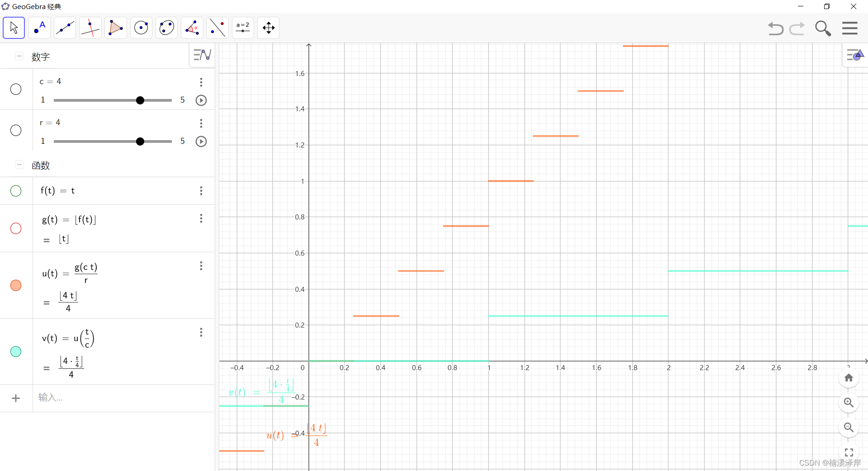Collapse the 函数 category
Image resolution: width=868 pixels, height=471 pixels.
tap(19, 165)
